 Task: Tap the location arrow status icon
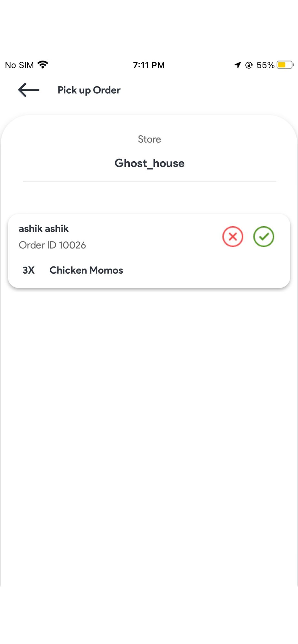(x=238, y=65)
